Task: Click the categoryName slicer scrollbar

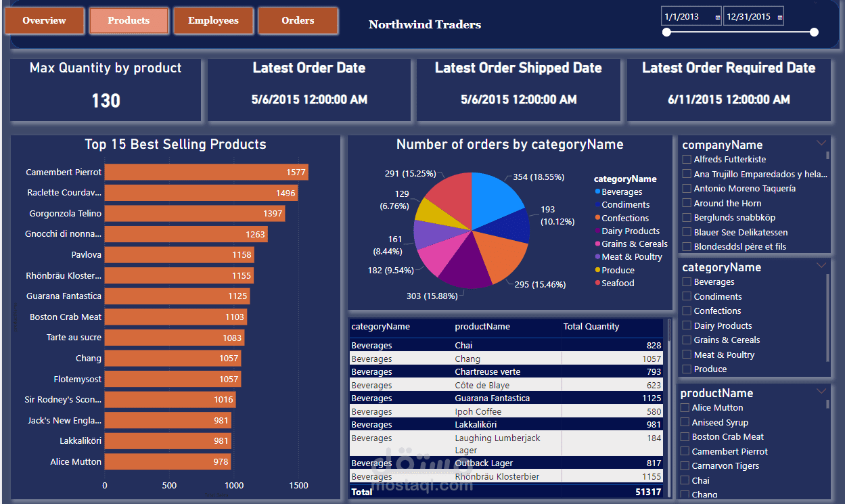Action: pos(828,317)
